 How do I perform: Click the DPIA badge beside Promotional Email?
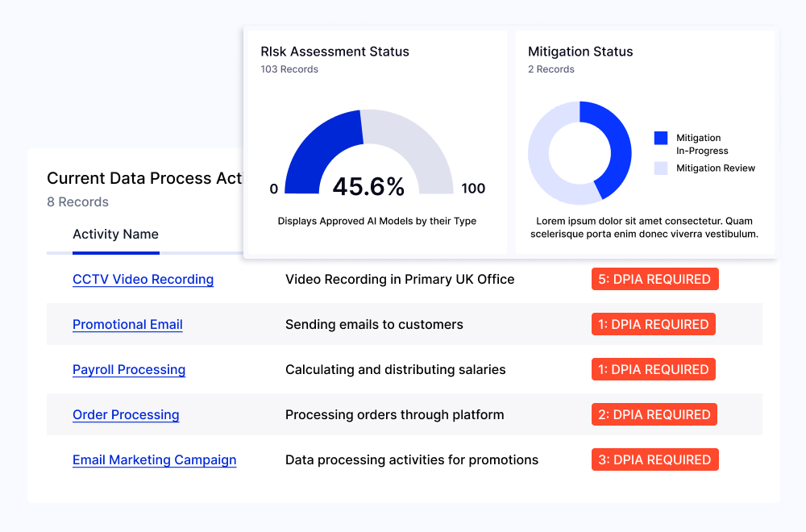tap(653, 324)
